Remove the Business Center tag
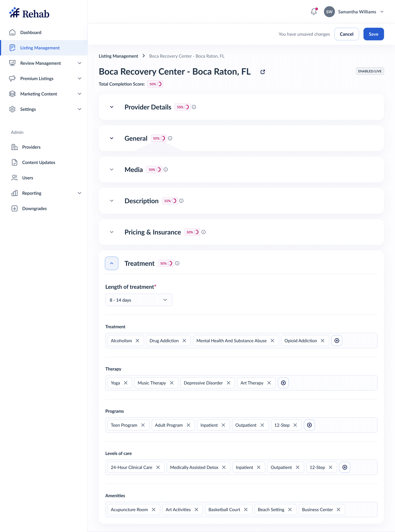Viewport: 395px width, 532px height. tap(339, 510)
